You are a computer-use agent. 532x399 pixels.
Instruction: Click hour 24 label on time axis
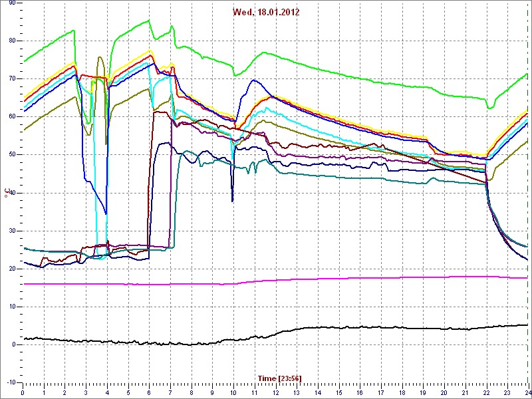coord(527,392)
